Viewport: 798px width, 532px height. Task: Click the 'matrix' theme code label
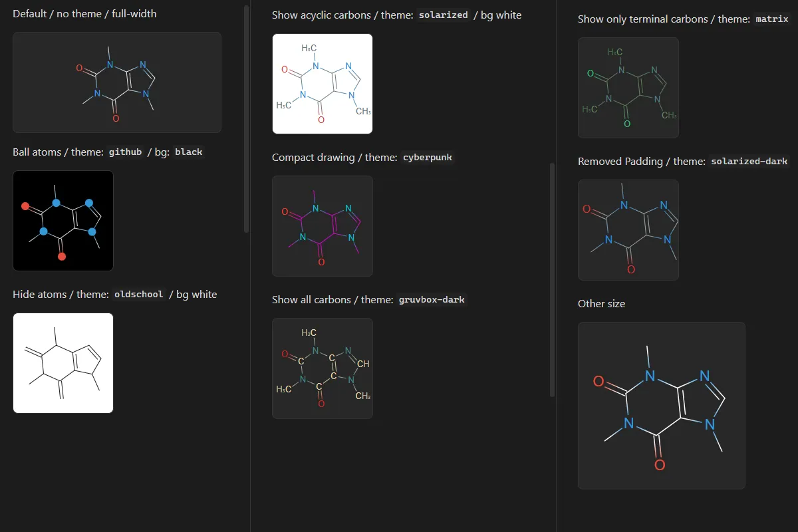click(772, 19)
